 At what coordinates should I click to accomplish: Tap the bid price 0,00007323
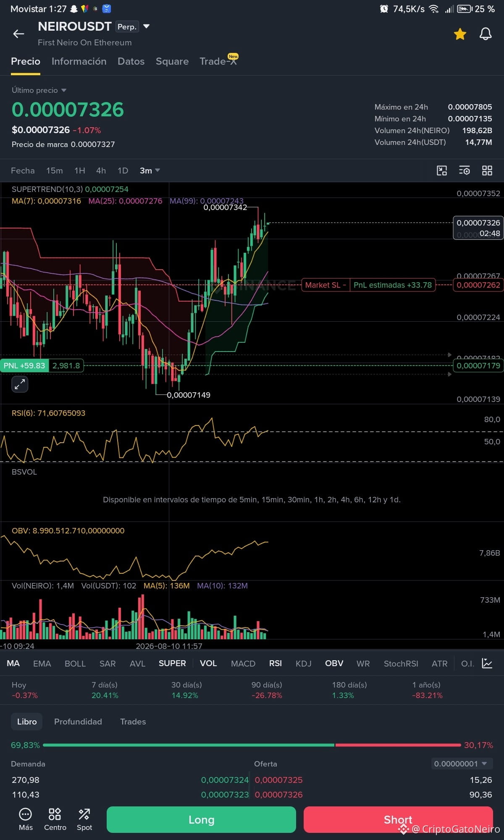tap(225, 795)
